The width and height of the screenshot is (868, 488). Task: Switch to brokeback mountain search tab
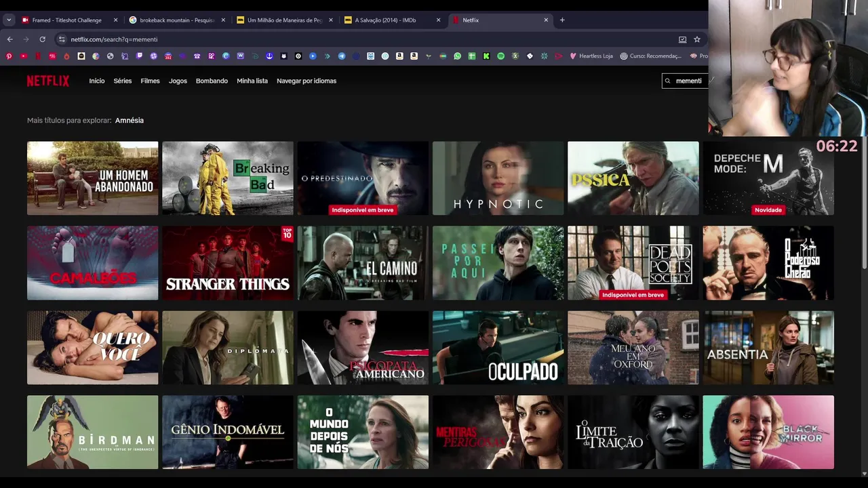pos(176,20)
